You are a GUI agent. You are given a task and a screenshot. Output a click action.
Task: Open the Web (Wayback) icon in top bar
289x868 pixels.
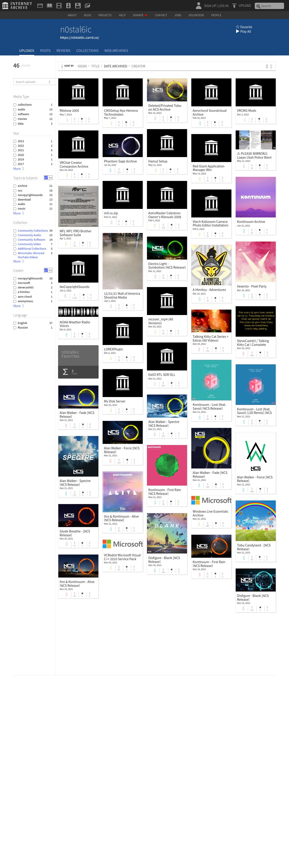[40, 6]
